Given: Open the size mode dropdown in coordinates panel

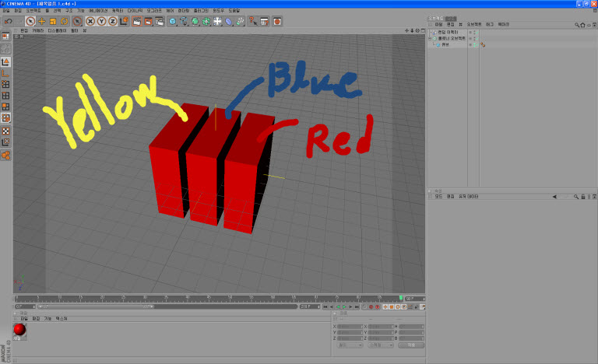Looking at the screenshot, I should [x=382, y=345].
